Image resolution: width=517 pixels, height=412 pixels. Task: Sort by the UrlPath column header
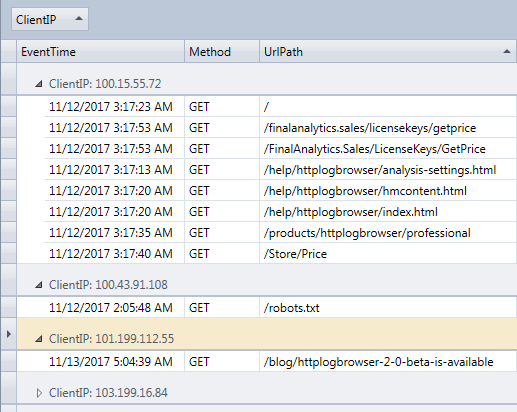tap(388, 51)
